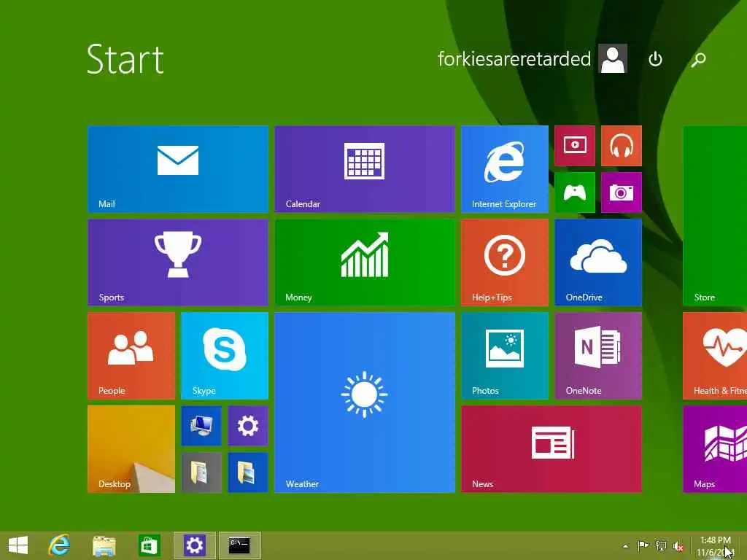Click the Power options button
The width and height of the screenshot is (747, 560).
pyautogui.click(x=656, y=59)
